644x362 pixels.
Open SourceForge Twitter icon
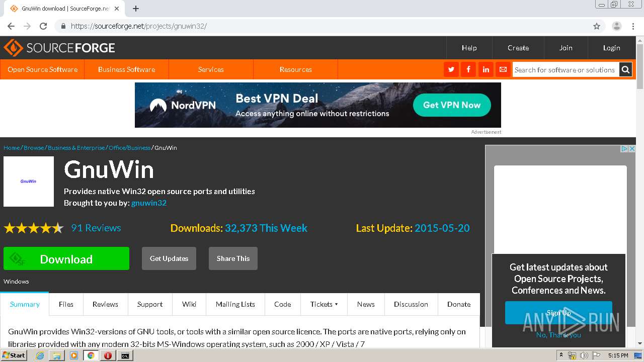point(451,69)
